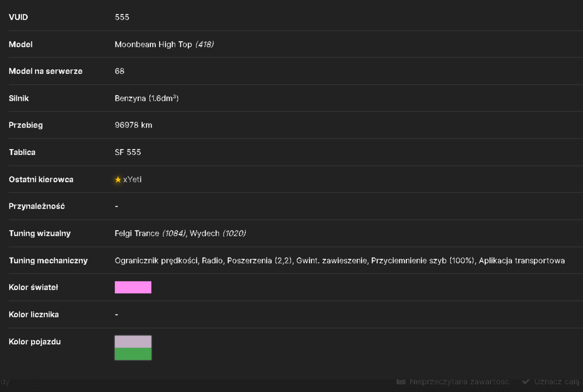583x392 pixels.
Task: Click the Przebieg label
Action: (x=26, y=125)
